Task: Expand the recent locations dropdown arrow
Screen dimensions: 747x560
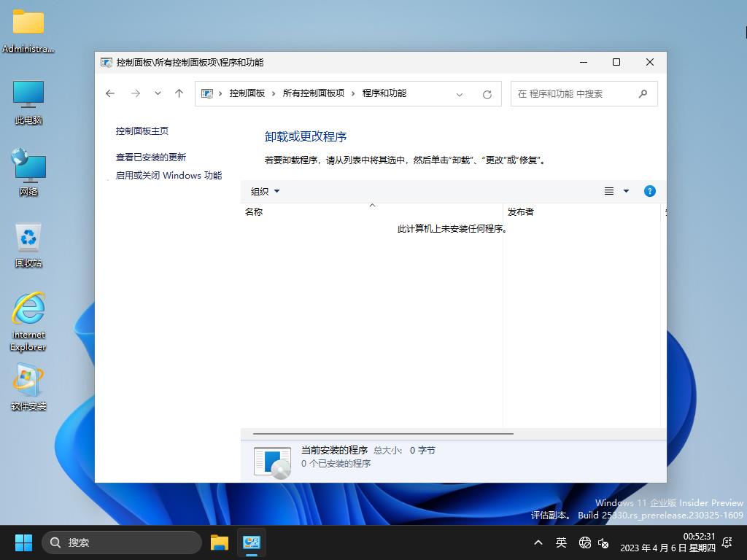Action: coord(158,93)
